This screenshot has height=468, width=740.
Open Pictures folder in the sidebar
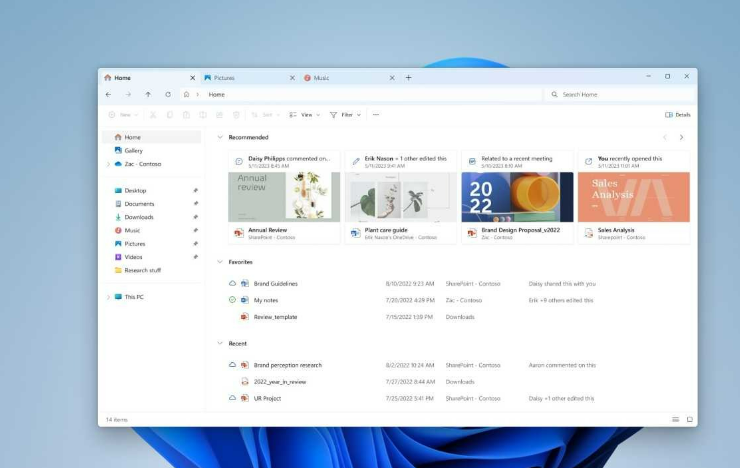click(152, 244)
